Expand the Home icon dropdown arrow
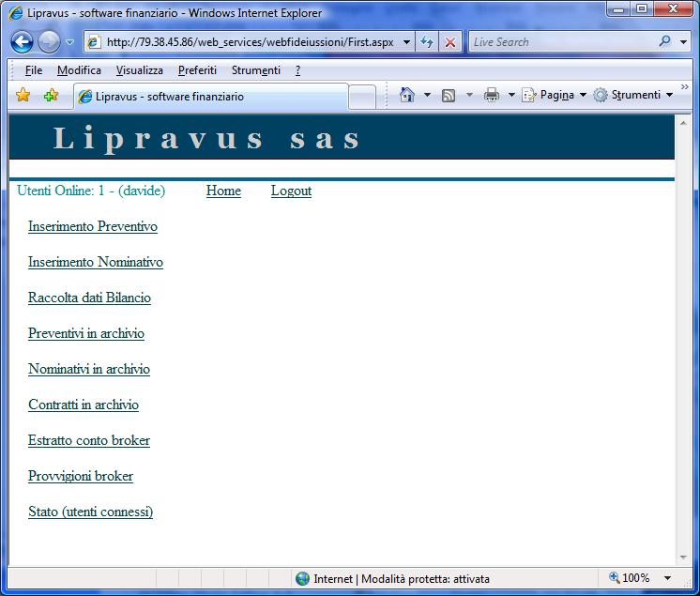The height and width of the screenshot is (596, 700). (427, 95)
